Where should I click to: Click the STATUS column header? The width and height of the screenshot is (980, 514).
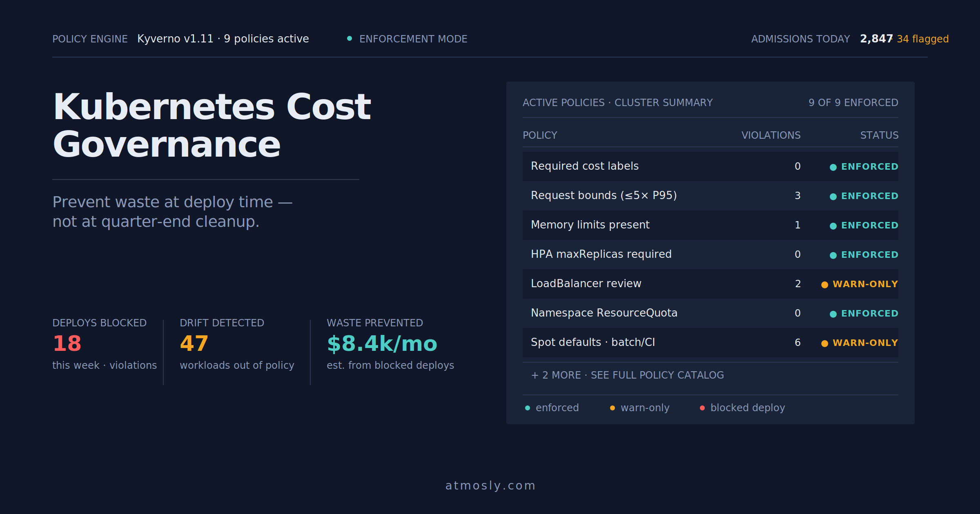(879, 135)
